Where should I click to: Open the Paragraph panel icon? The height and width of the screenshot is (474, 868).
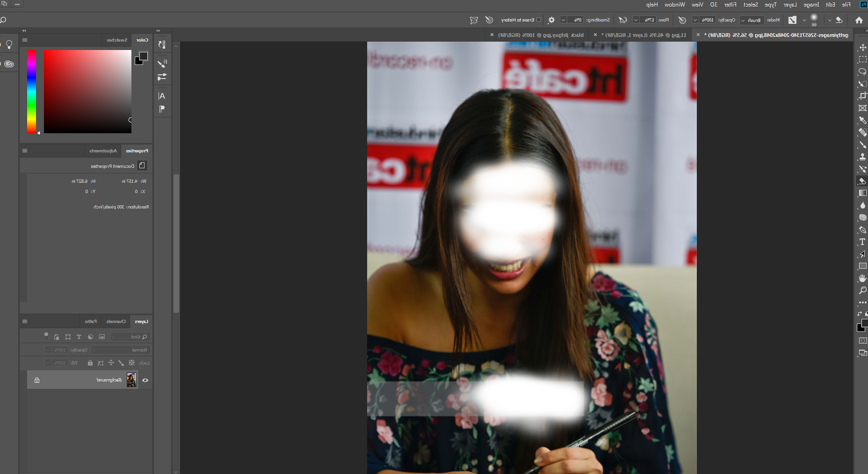pos(162,109)
